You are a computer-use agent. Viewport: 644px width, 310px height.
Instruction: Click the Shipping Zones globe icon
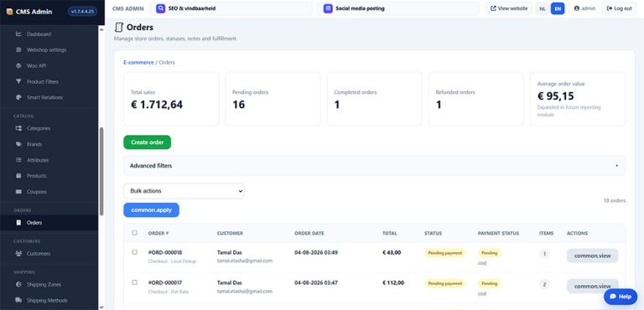point(18,285)
